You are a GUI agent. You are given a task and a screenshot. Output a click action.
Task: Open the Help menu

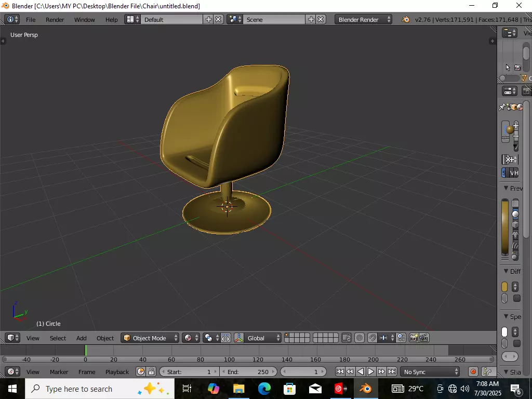(111, 20)
